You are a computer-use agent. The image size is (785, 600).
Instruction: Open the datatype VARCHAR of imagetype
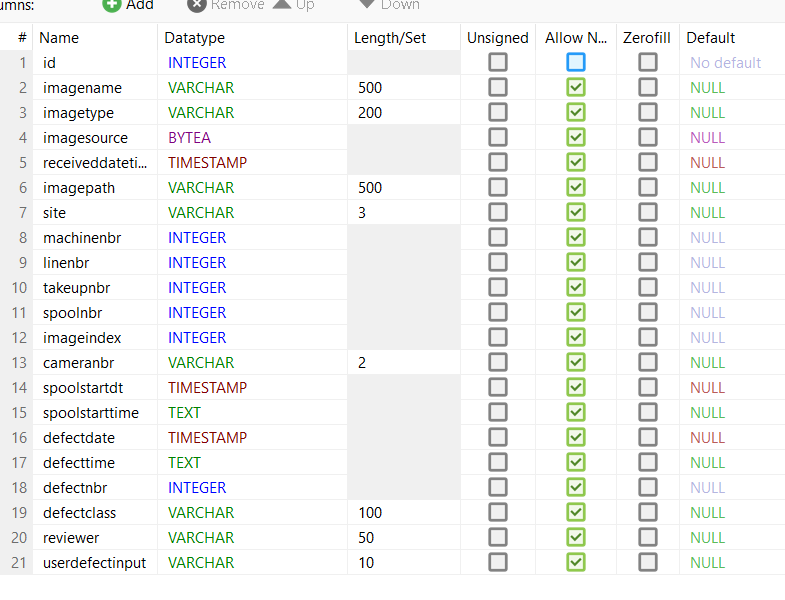(201, 112)
